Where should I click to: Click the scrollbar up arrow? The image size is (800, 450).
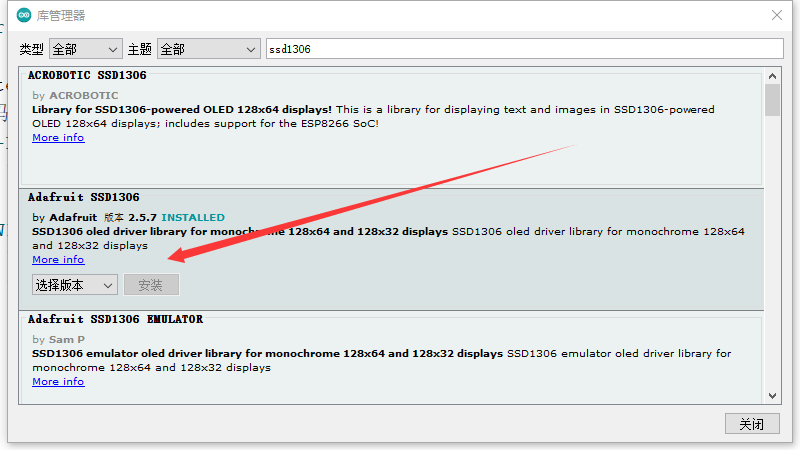(772, 76)
